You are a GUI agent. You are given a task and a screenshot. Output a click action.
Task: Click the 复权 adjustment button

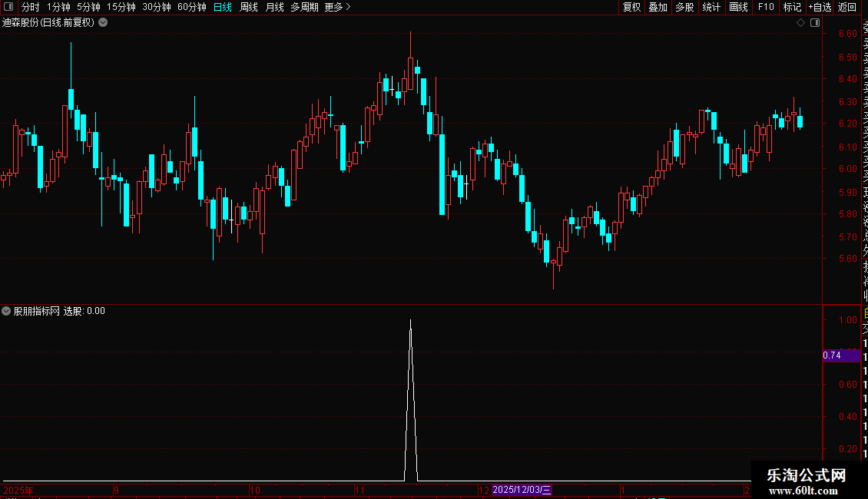click(x=631, y=7)
